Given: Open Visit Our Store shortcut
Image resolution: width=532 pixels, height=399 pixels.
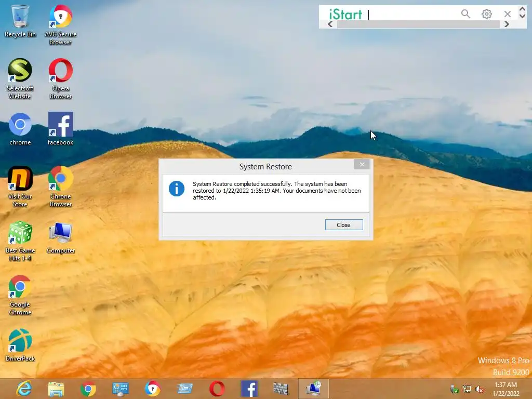Looking at the screenshot, I should 20,187.
